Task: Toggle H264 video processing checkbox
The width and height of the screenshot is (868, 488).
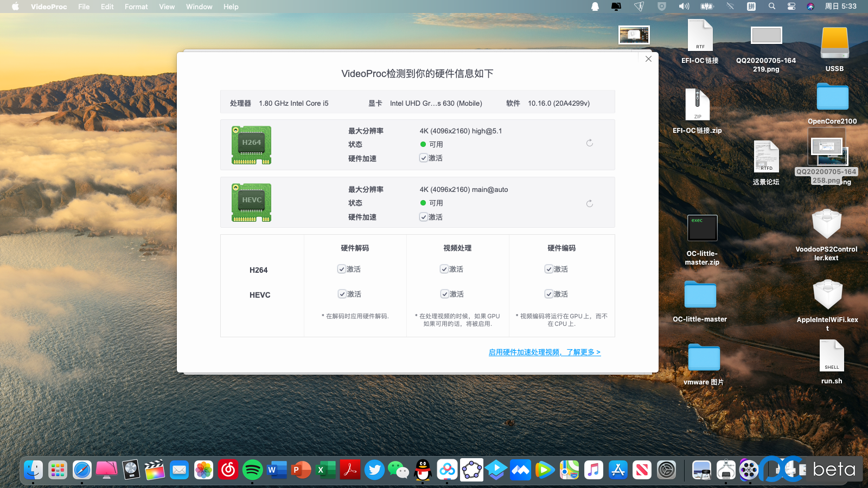Action: pyautogui.click(x=444, y=269)
